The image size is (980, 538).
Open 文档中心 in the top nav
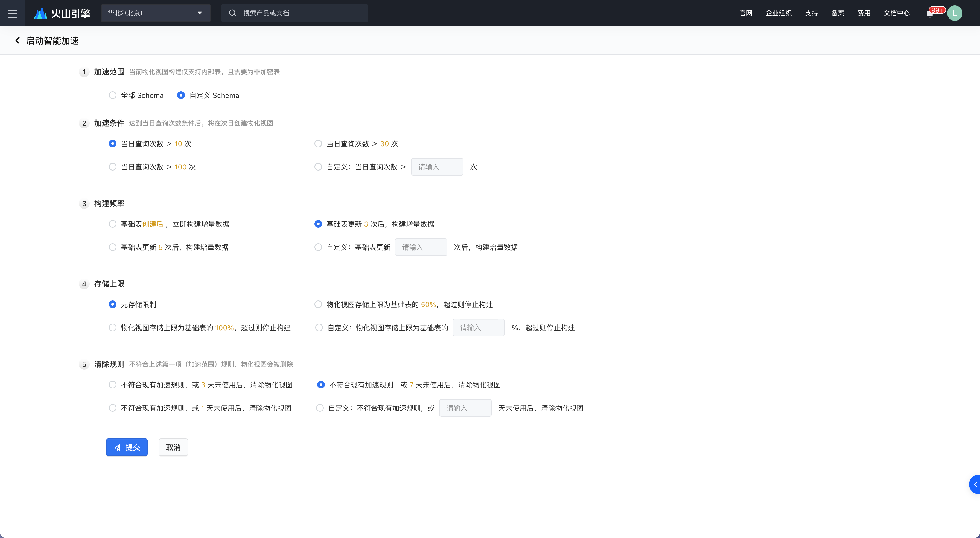click(896, 13)
